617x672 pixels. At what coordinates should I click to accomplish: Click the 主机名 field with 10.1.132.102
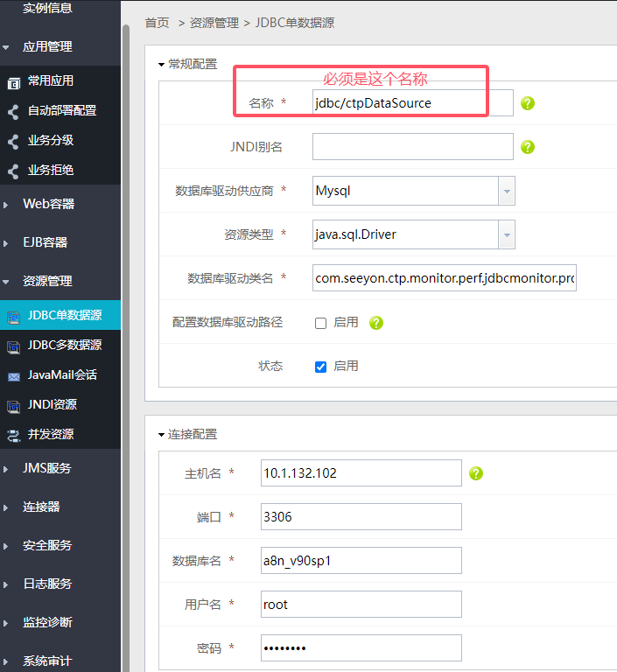[x=361, y=473]
